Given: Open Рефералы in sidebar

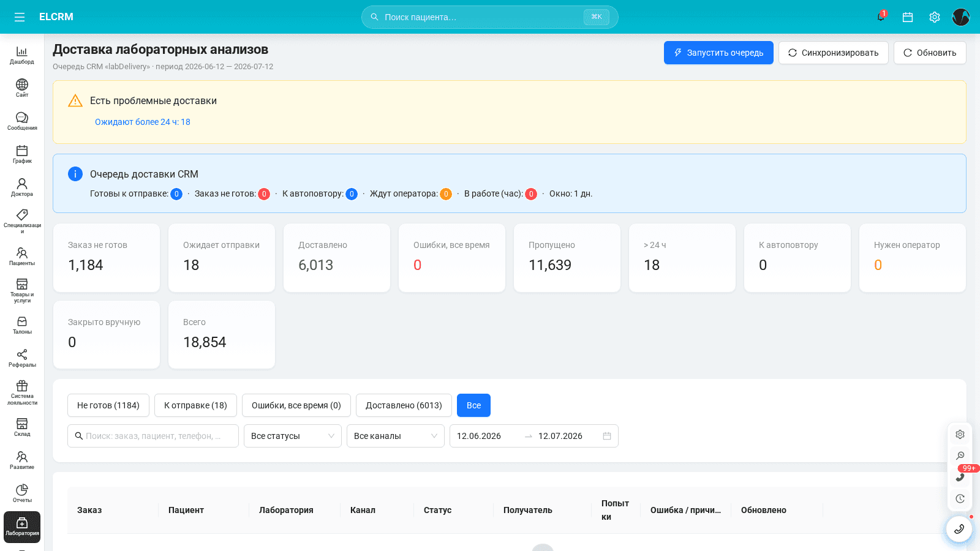Looking at the screenshot, I should click(22, 358).
